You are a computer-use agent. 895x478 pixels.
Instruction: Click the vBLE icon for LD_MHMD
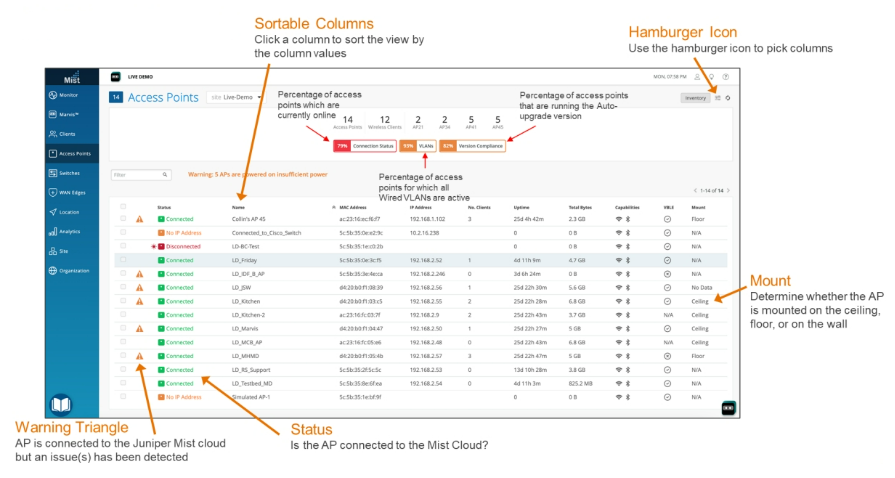click(667, 356)
